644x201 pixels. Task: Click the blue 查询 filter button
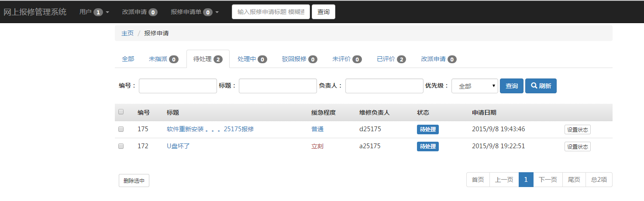(512, 86)
